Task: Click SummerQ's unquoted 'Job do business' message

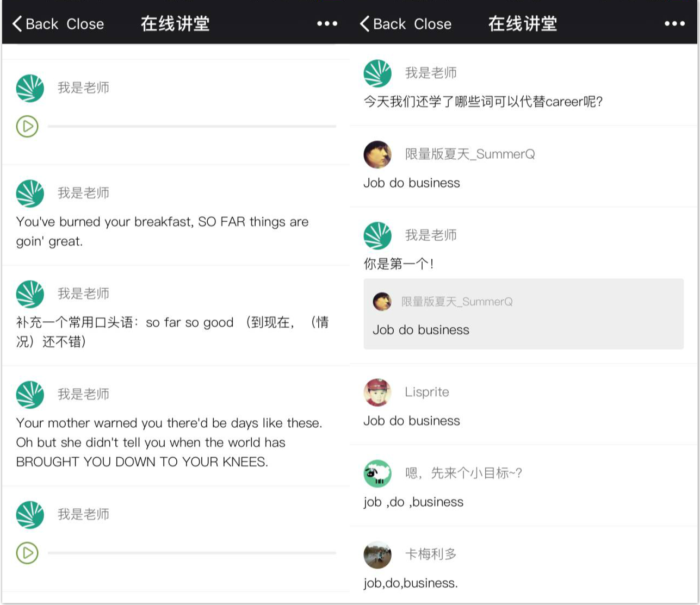Action: (412, 183)
